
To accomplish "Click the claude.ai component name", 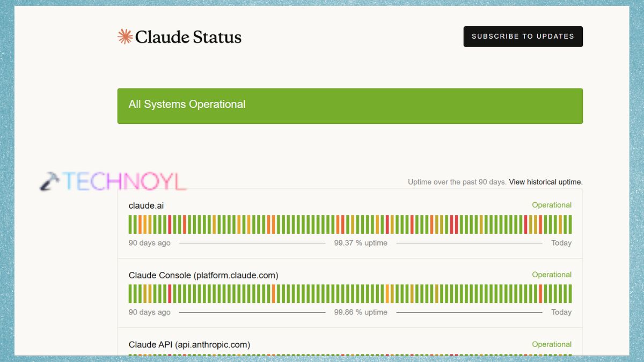I will click(x=146, y=205).
